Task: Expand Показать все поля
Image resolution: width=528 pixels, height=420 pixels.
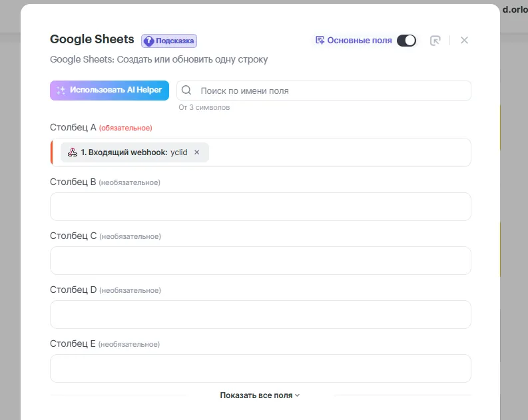Action: [x=260, y=395]
